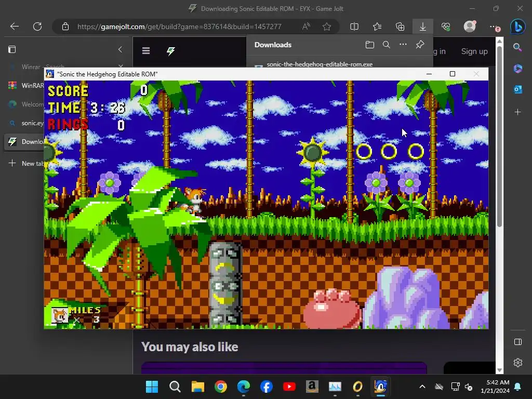The width and height of the screenshot is (532, 399).
Task: Open Amazon from the taskbar
Action: point(312,387)
